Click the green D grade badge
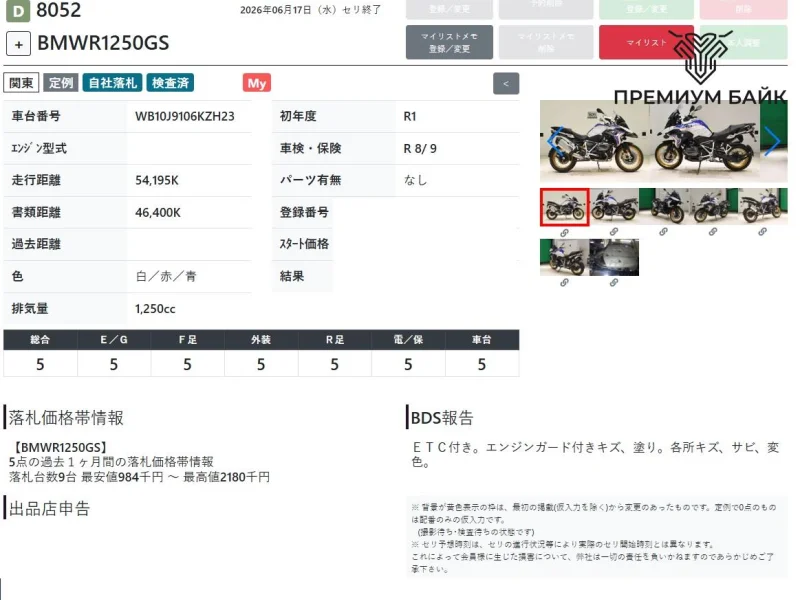 [18, 11]
